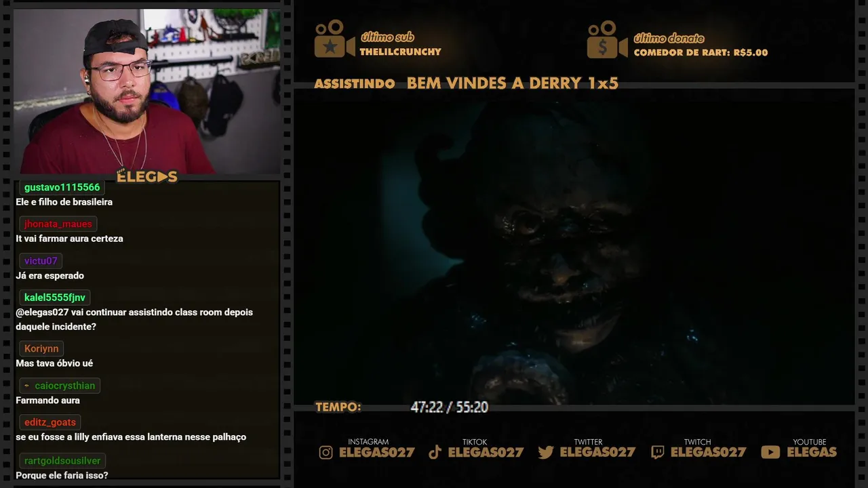Click the último sub heading
This screenshot has width=868, height=488.
pyautogui.click(x=387, y=37)
